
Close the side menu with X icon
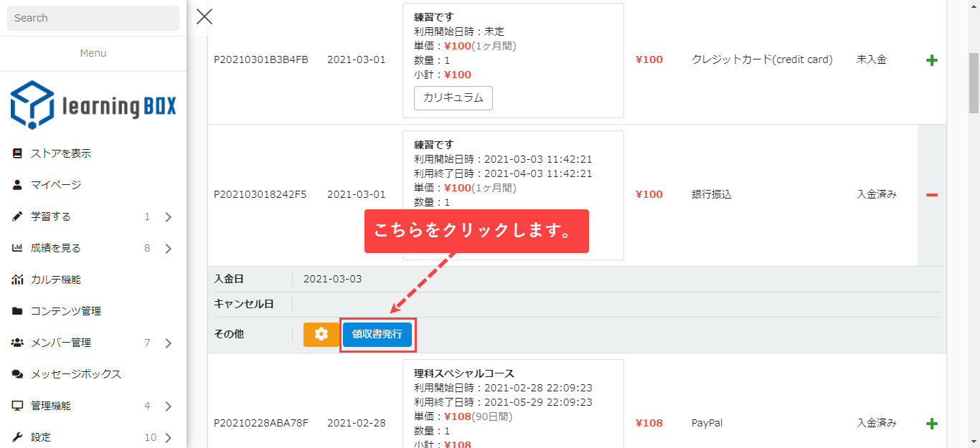coord(204,16)
